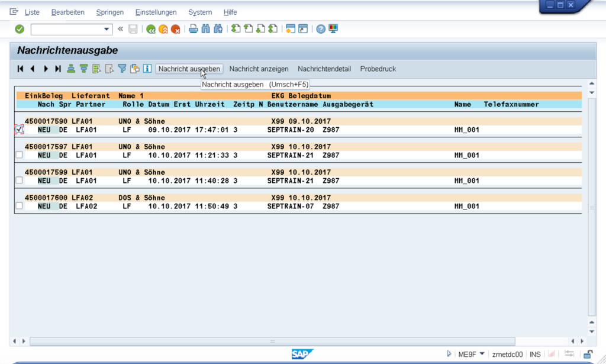606x364 pixels.
Task: Click Nachricht anzeigen
Action: point(259,69)
